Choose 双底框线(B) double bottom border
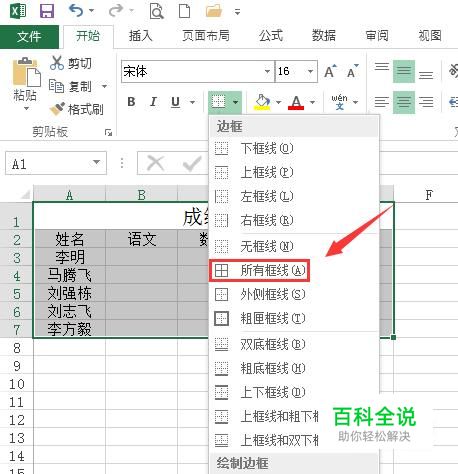The width and height of the screenshot is (458, 474). [x=294, y=344]
